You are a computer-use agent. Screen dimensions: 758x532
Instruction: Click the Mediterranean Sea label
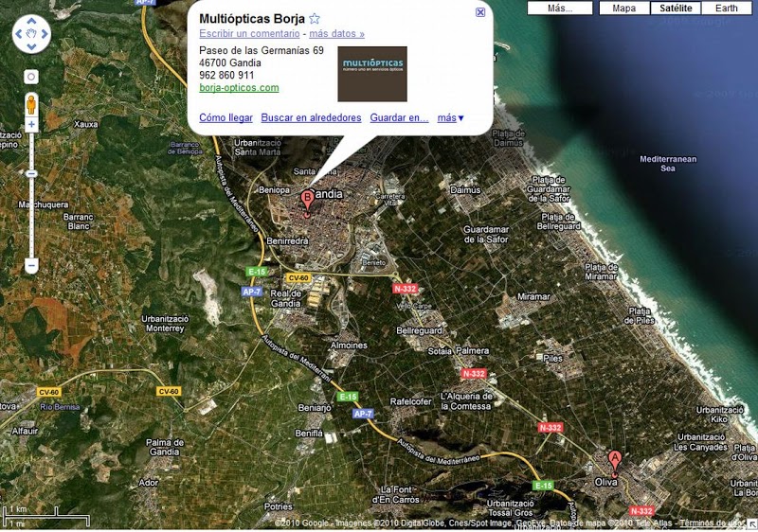668,164
